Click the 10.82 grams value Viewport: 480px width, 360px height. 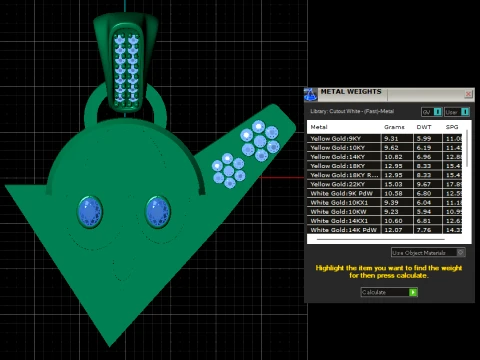393,157
